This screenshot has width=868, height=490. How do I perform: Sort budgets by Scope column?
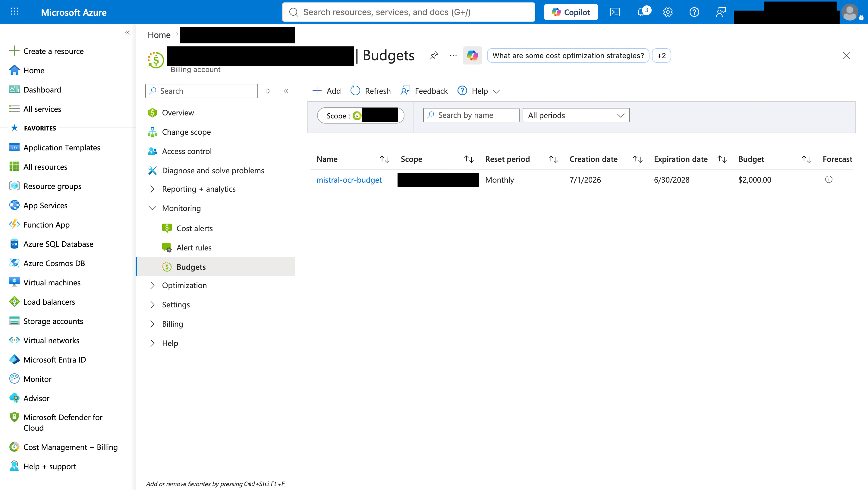pos(469,159)
